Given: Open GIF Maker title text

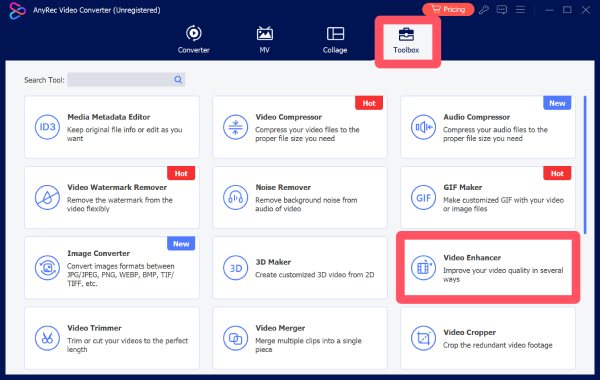Looking at the screenshot, I should [463, 188].
